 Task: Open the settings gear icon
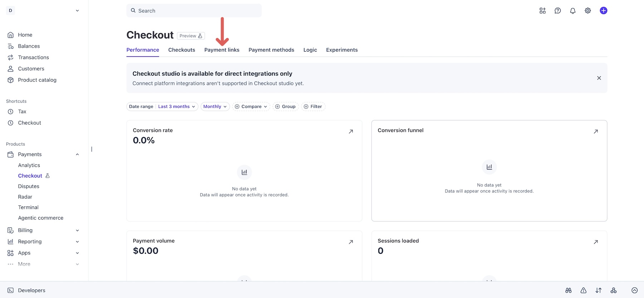coord(588,11)
